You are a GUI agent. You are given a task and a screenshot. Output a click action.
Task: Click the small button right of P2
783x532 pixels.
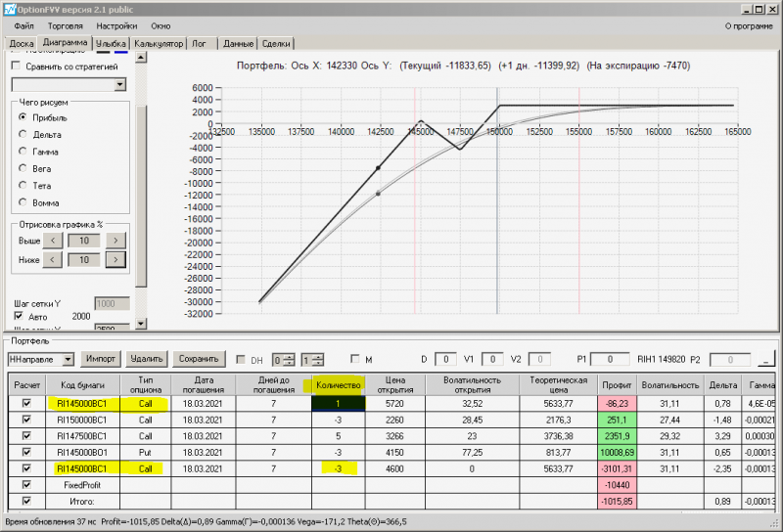click(766, 360)
